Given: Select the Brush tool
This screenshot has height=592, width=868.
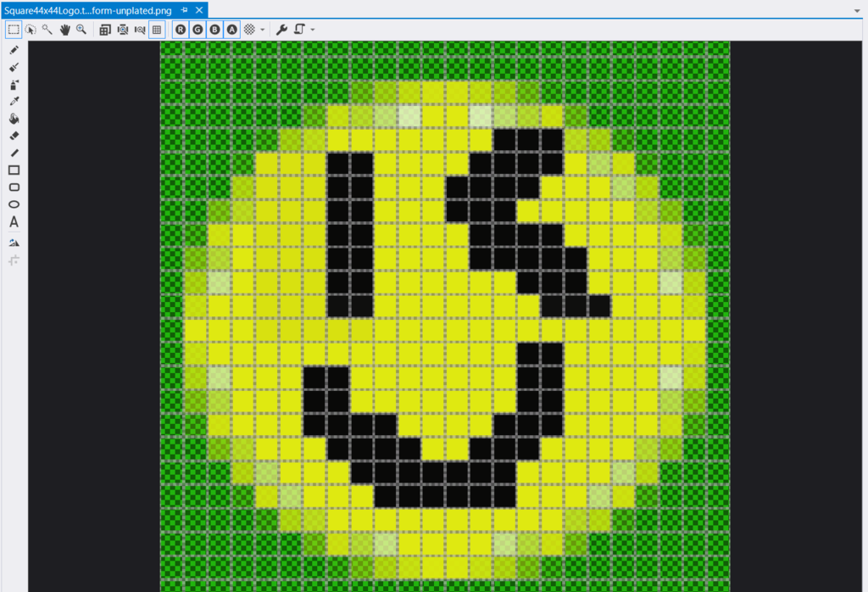Looking at the screenshot, I should tap(14, 67).
